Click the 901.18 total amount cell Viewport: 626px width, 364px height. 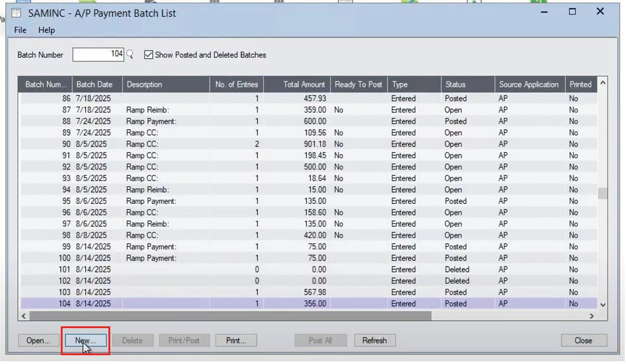[297, 144]
